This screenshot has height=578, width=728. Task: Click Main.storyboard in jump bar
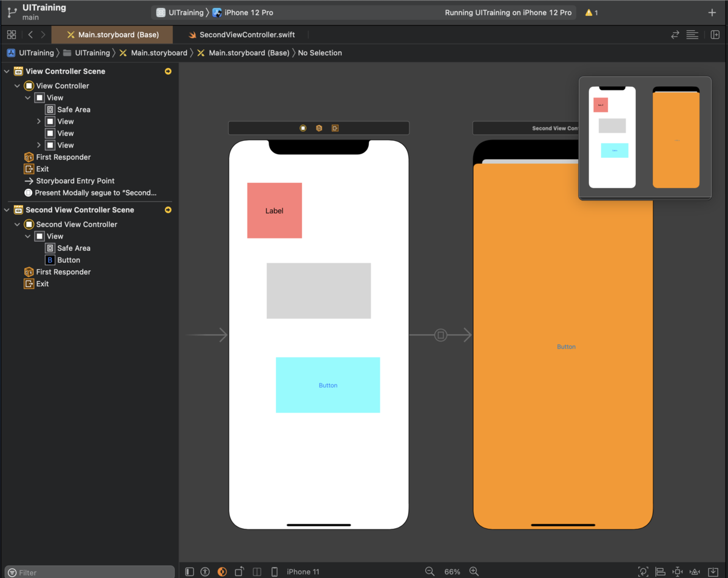[153, 53]
